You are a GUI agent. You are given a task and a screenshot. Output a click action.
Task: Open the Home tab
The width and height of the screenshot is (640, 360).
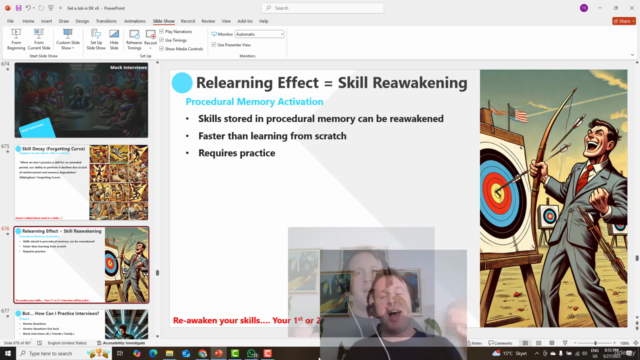click(x=28, y=21)
